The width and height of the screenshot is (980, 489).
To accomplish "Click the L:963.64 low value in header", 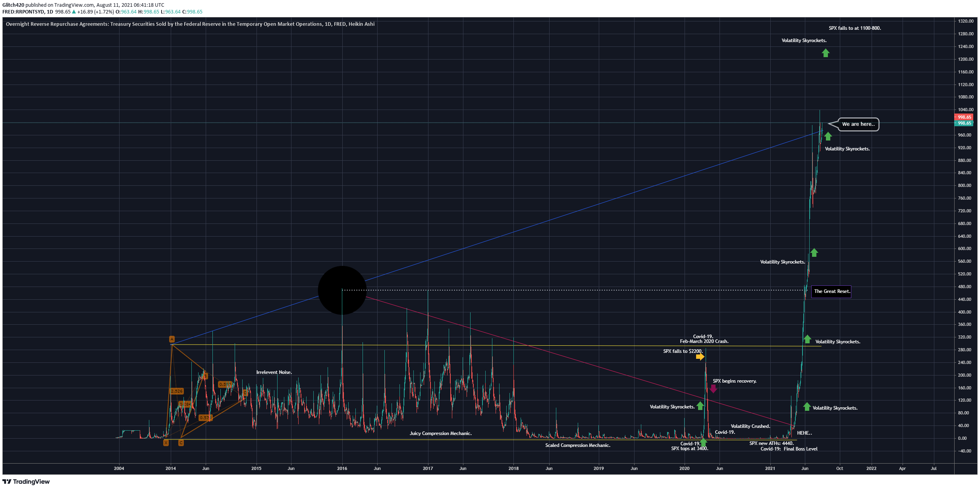I will pyautogui.click(x=170, y=12).
